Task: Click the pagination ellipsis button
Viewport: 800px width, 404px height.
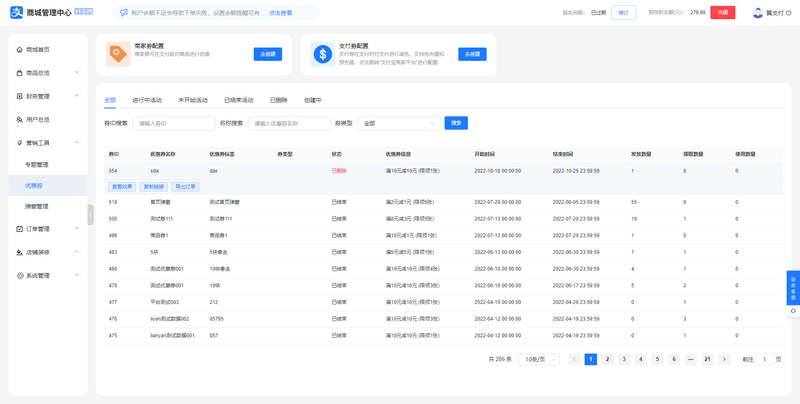Action: coord(690,359)
